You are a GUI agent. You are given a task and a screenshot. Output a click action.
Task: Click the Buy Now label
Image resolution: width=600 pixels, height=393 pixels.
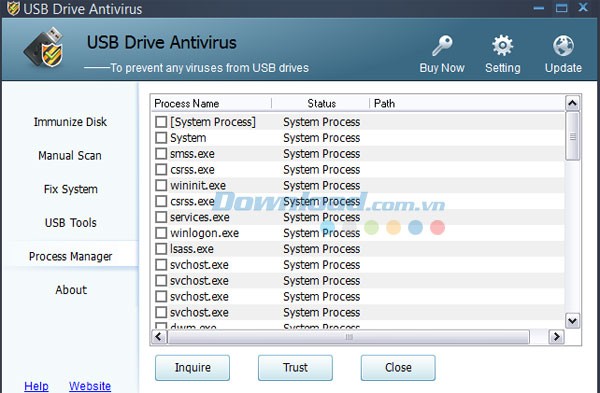click(x=442, y=68)
